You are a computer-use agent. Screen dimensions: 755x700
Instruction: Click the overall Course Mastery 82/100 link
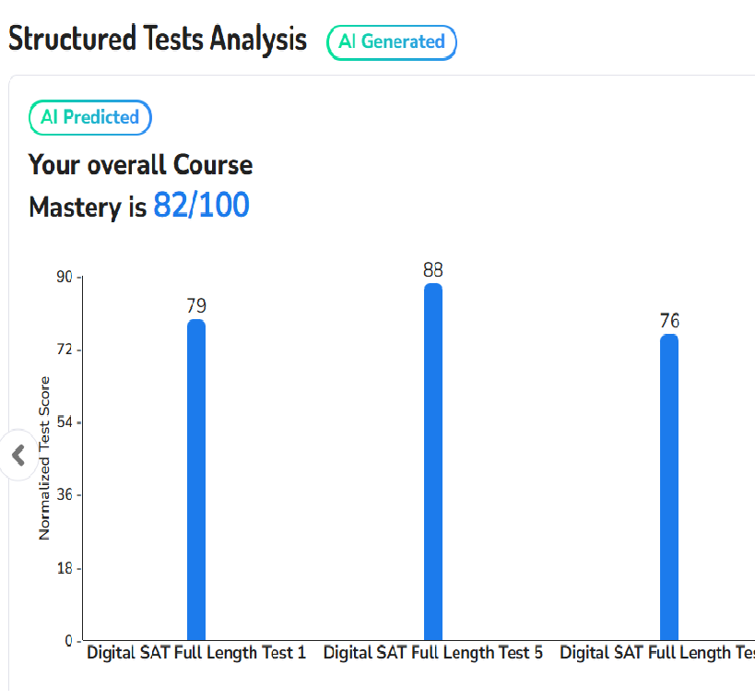[201, 204]
